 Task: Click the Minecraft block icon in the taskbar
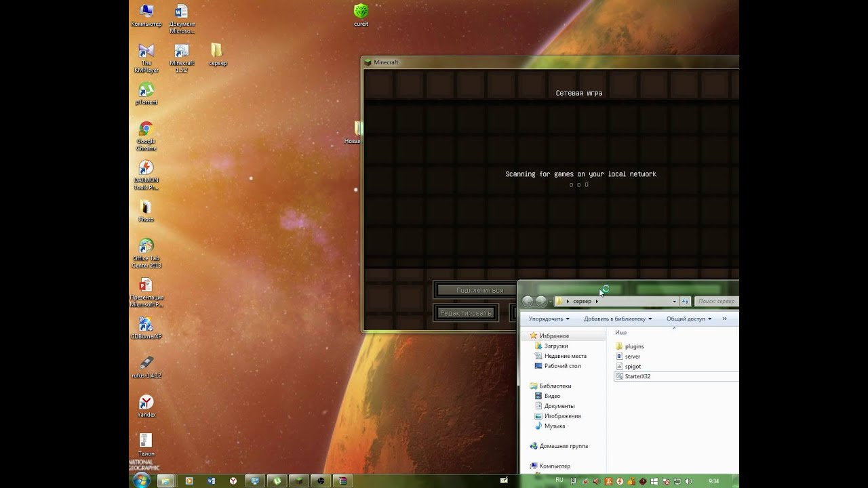299,481
